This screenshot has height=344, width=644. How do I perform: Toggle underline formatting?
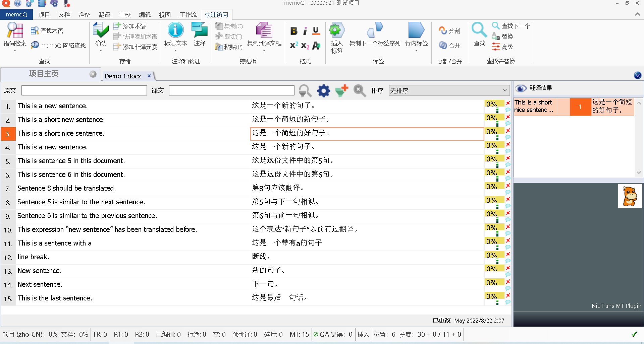click(316, 31)
